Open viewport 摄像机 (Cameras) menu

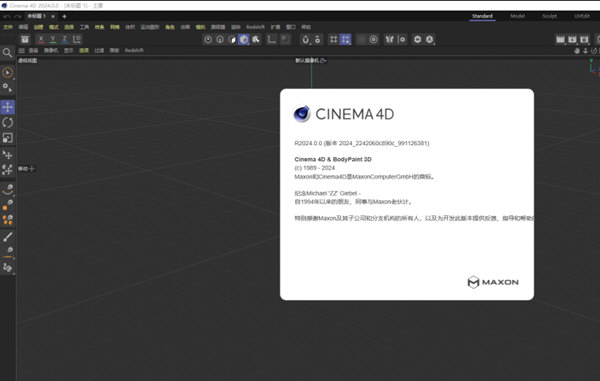pos(51,50)
